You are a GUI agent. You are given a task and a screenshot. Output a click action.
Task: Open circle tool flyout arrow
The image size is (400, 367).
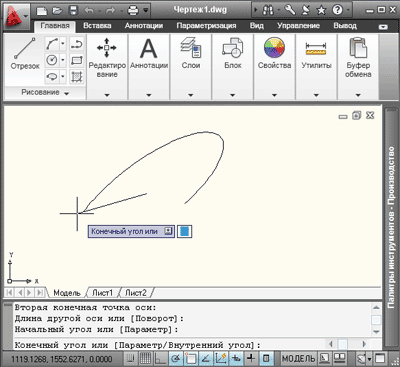click(x=63, y=60)
